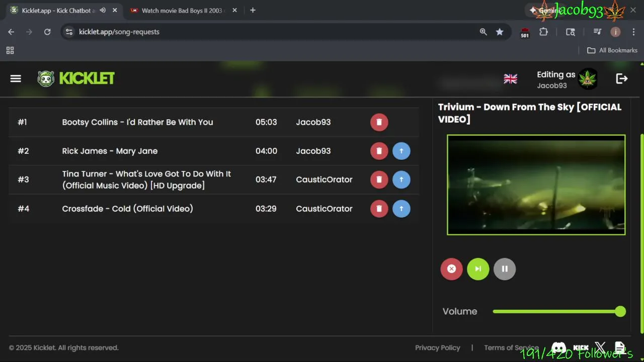Open the Privacy Policy link

[438, 348]
